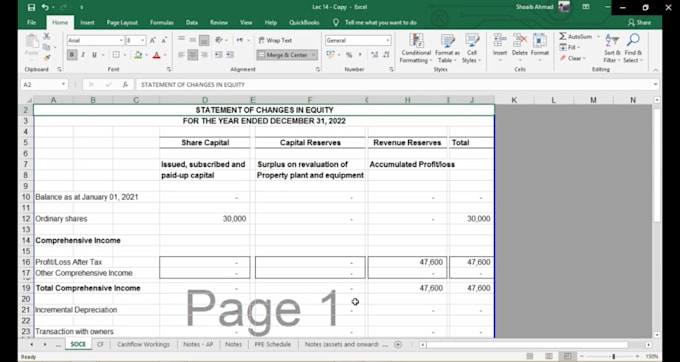Middle align cell text
The height and width of the screenshot is (362, 680).
193,40
